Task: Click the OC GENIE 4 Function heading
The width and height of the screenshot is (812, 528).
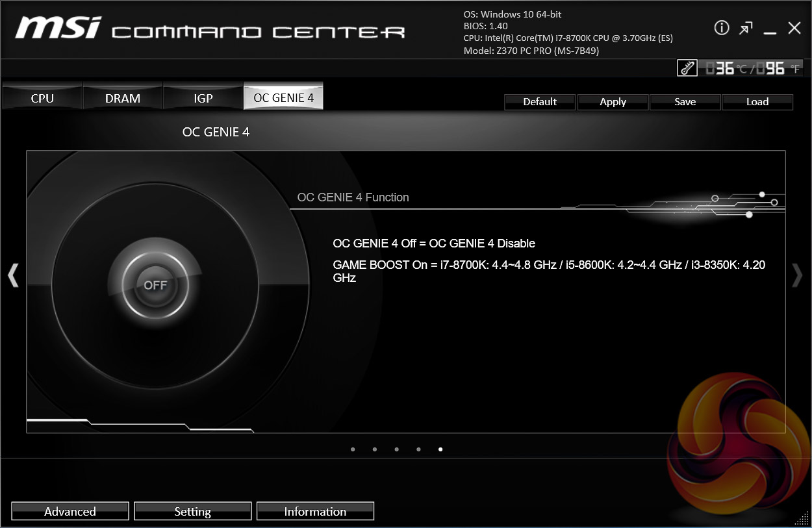Action: coord(353,197)
